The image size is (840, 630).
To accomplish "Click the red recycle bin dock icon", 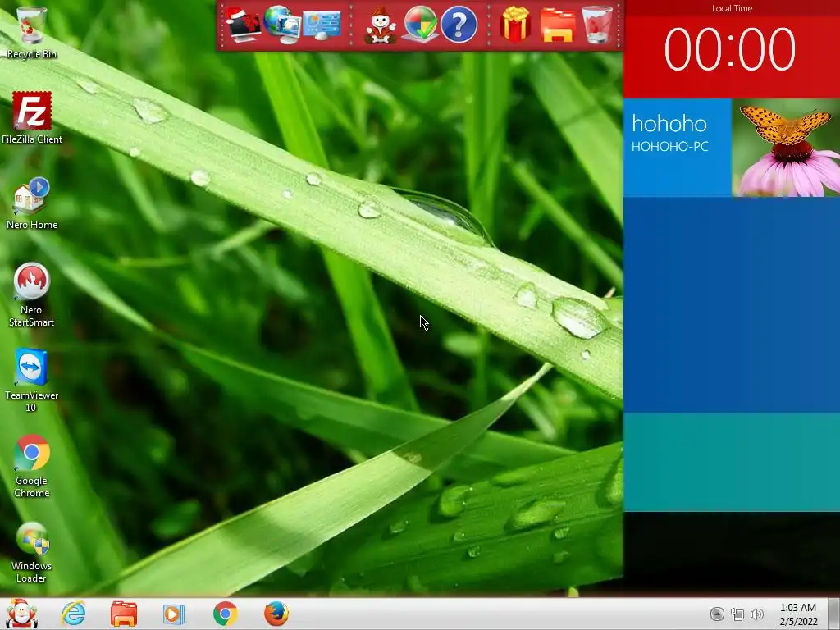I will tap(597, 25).
